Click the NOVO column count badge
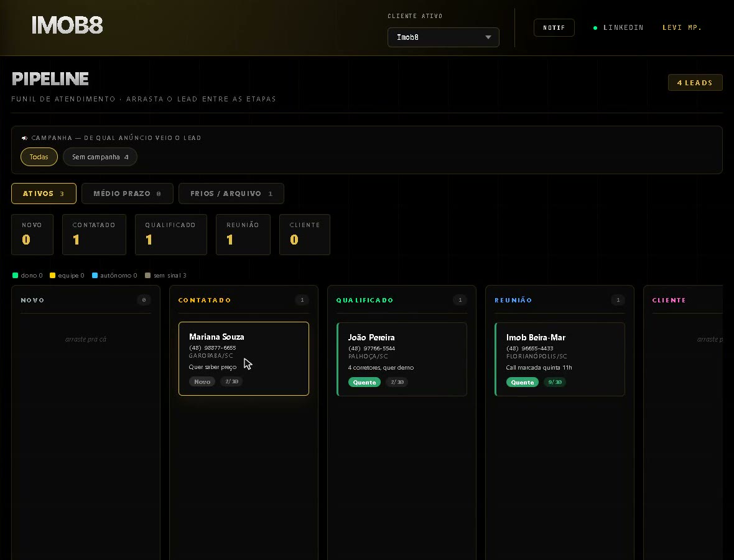The height and width of the screenshot is (560, 734). click(144, 300)
